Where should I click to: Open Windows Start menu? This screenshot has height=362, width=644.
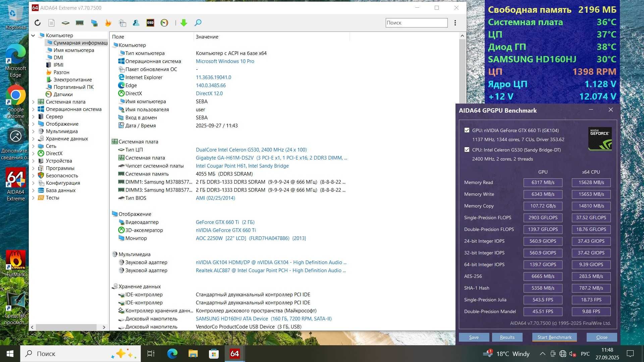(10, 353)
